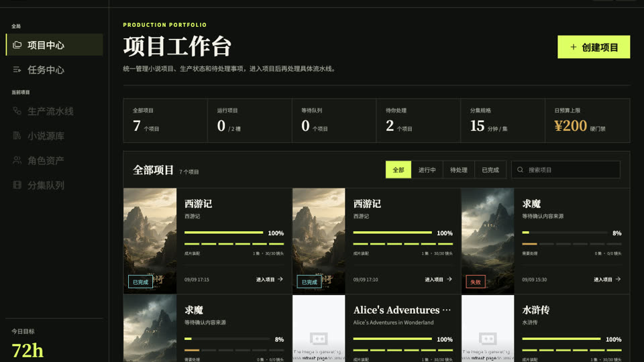Click the 水浒传 100% progress bar
The width and height of the screenshot is (644, 362).
pos(561,339)
